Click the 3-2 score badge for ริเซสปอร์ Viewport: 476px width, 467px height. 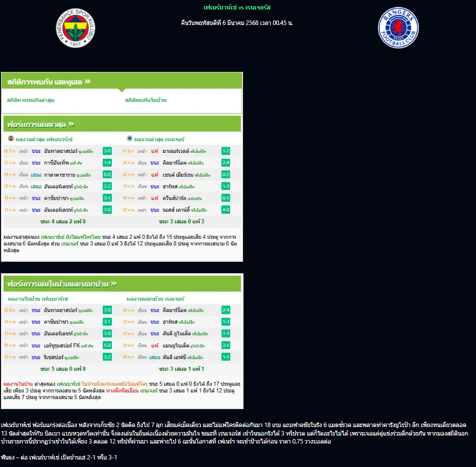[107, 357]
